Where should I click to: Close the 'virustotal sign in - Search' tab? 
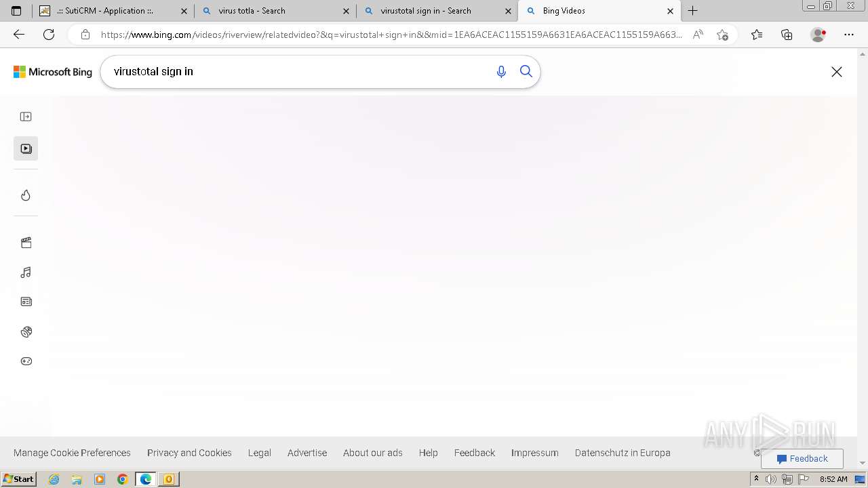(x=508, y=11)
